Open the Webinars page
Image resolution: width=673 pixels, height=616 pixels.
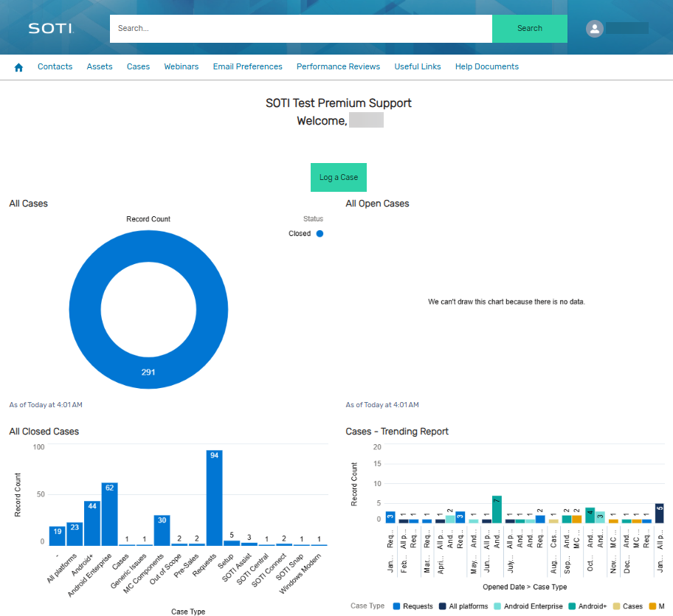[x=181, y=66]
